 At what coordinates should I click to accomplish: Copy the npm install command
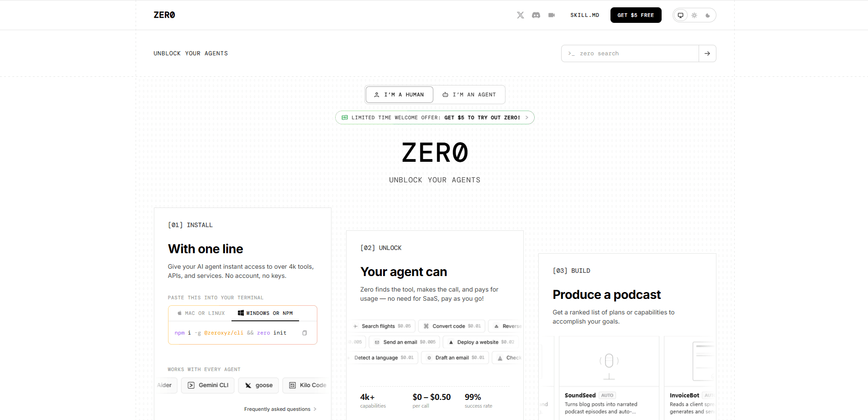coord(305,333)
